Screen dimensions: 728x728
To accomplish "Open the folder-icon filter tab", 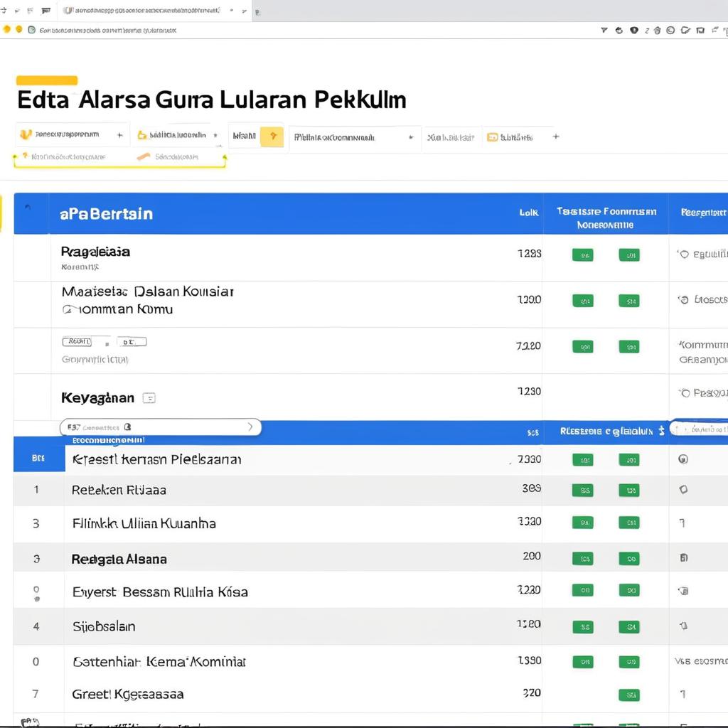I will [x=177, y=135].
